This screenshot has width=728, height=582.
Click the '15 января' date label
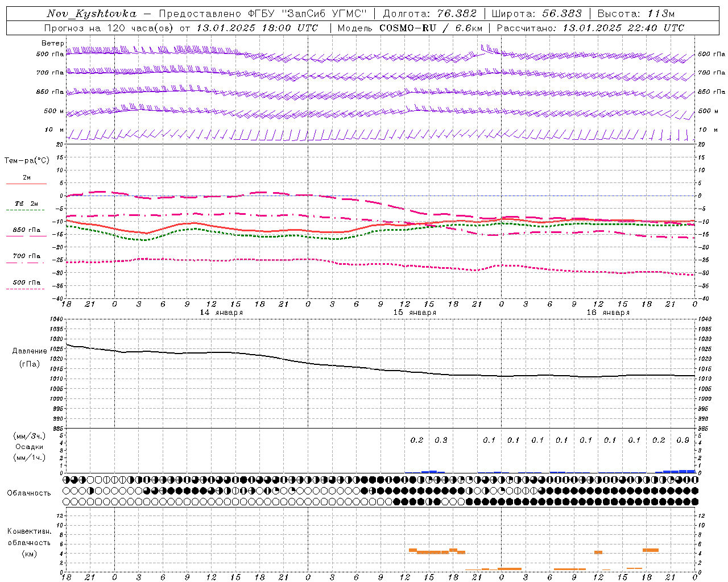[415, 313]
